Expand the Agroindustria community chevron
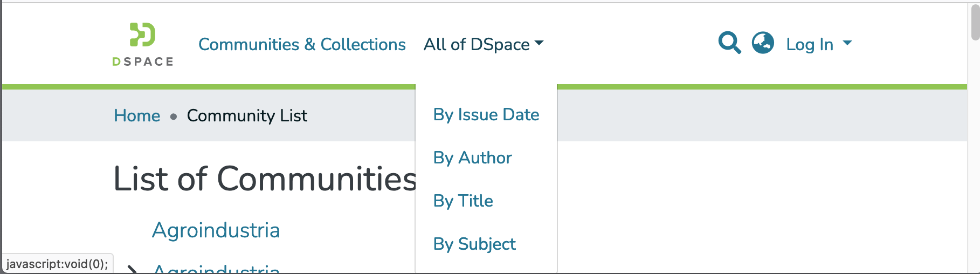This screenshot has width=980, height=274. point(132,269)
